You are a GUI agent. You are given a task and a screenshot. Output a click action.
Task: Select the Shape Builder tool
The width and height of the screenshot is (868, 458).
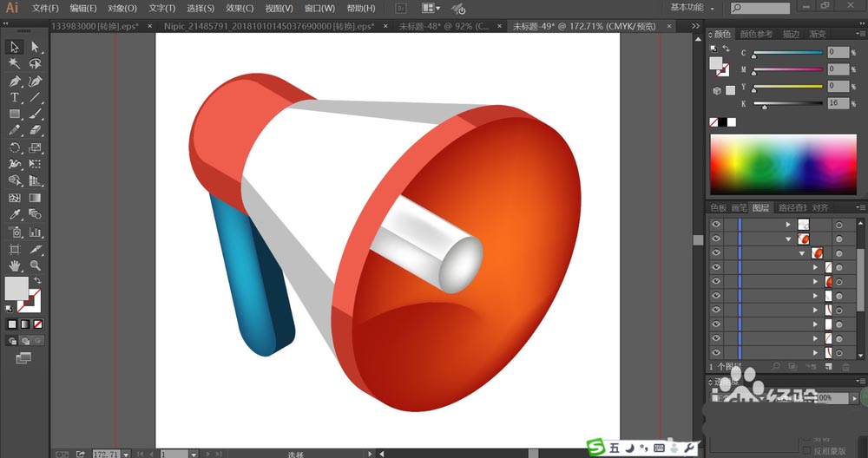(15, 181)
